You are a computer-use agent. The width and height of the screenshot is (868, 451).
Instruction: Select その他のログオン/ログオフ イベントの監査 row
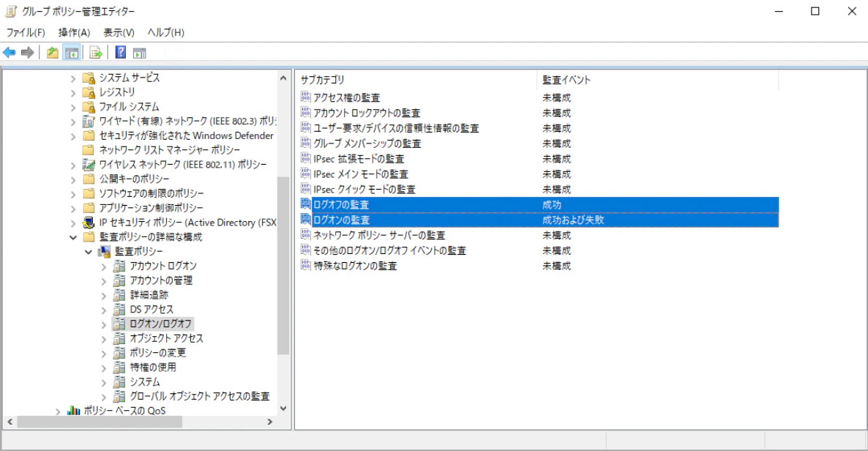[x=539, y=250]
